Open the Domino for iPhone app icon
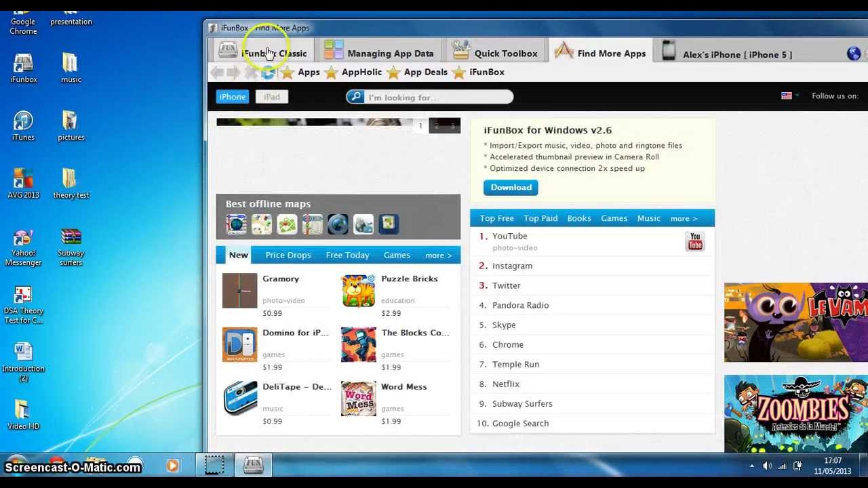Viewport: 868px width, 488px height. [x=239, y=345]
